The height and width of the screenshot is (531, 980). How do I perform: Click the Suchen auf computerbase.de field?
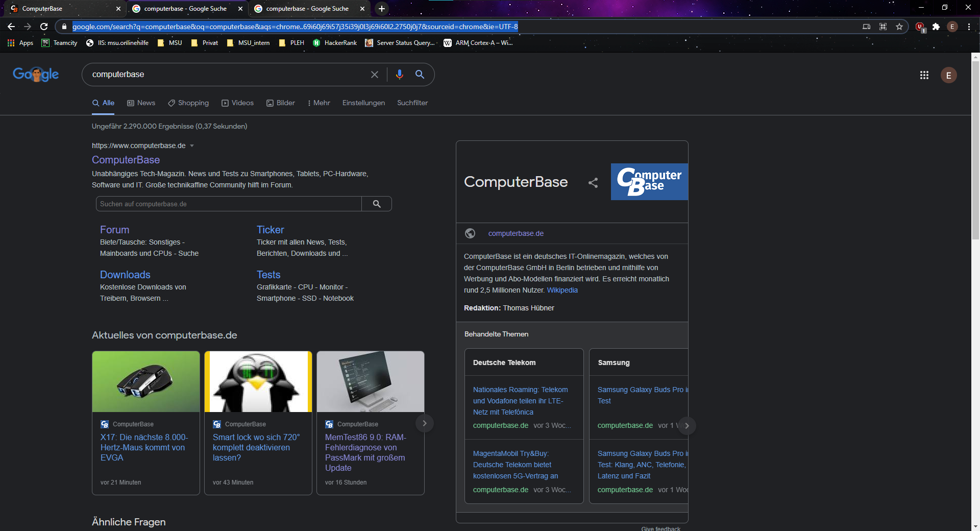[229, 204]
